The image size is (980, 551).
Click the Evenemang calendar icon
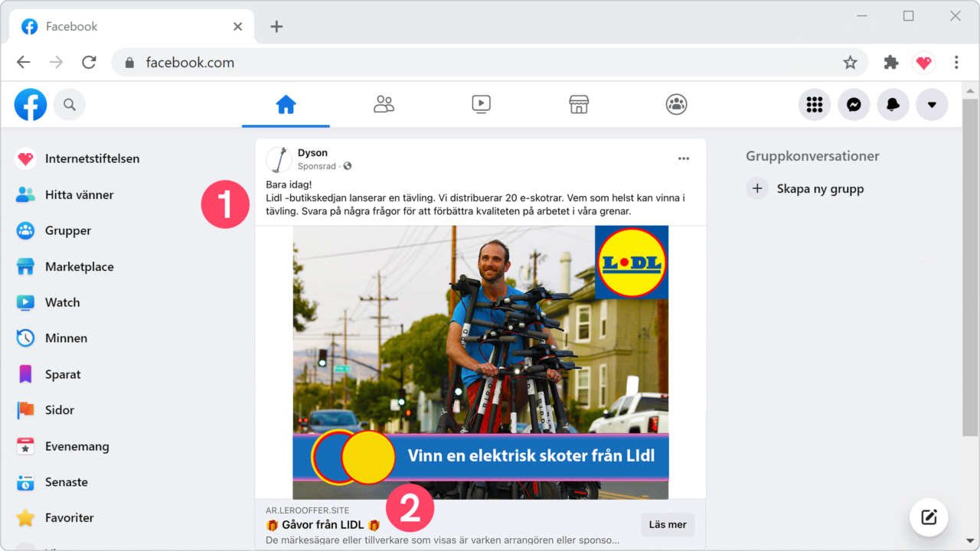pos(26,446)
